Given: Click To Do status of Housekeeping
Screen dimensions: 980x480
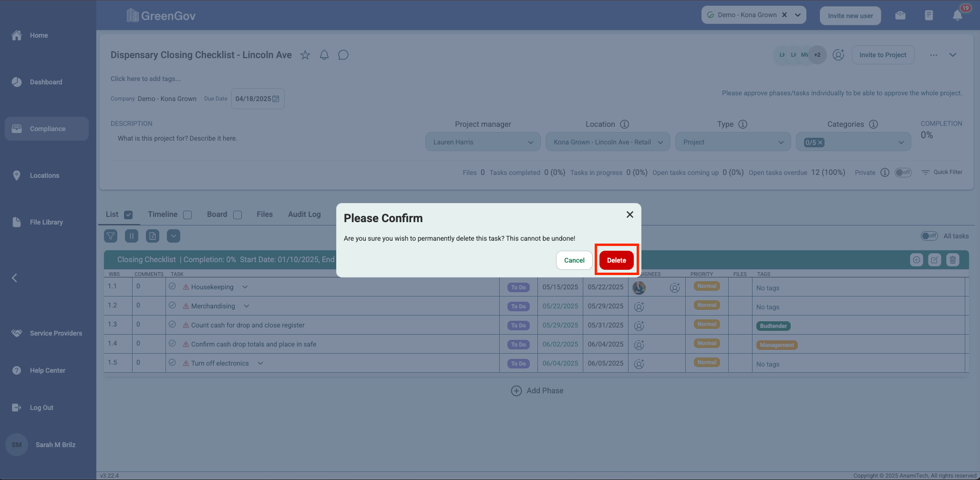Looking at the screenshot, I should (518, 287).
